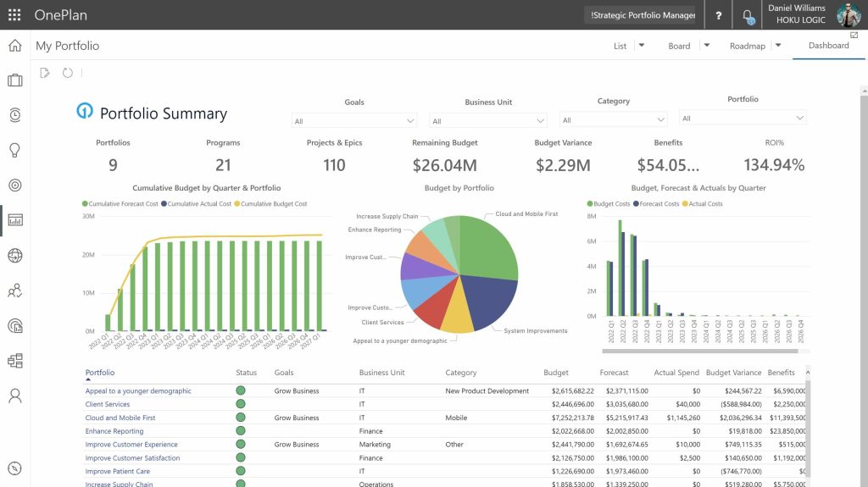This screenshot has height=487, width=868.
Task: Sort table by Portfolio column header
Action: click(x=100, y=373)
